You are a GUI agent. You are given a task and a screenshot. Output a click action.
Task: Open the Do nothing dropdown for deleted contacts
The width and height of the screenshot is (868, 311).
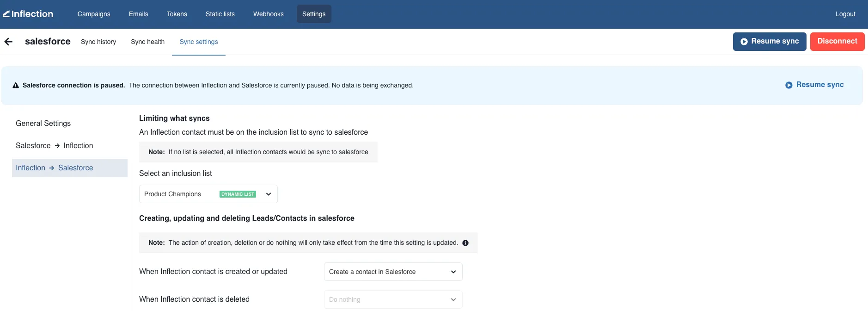(393, 299)
